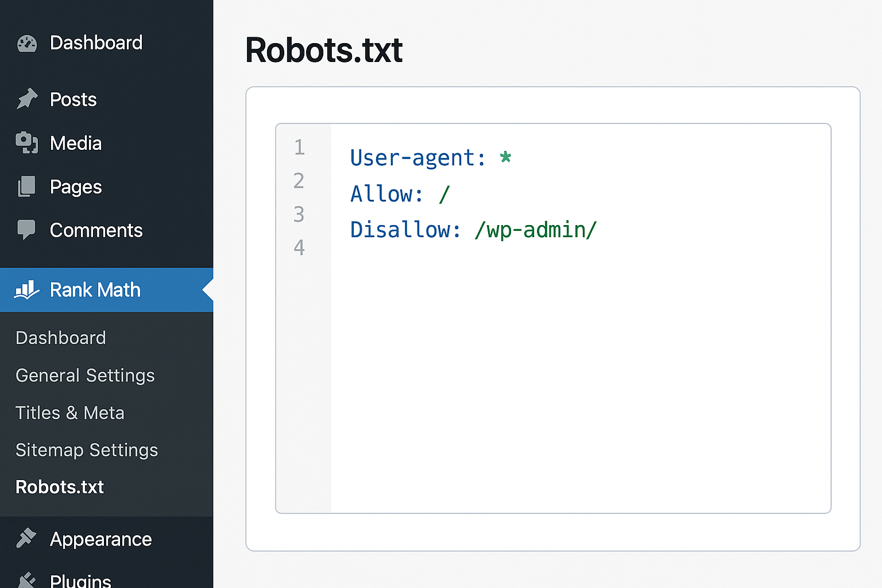Click line number 4 in the gutter
This screenshot has width=882, height=588.
tap(299, 247)
